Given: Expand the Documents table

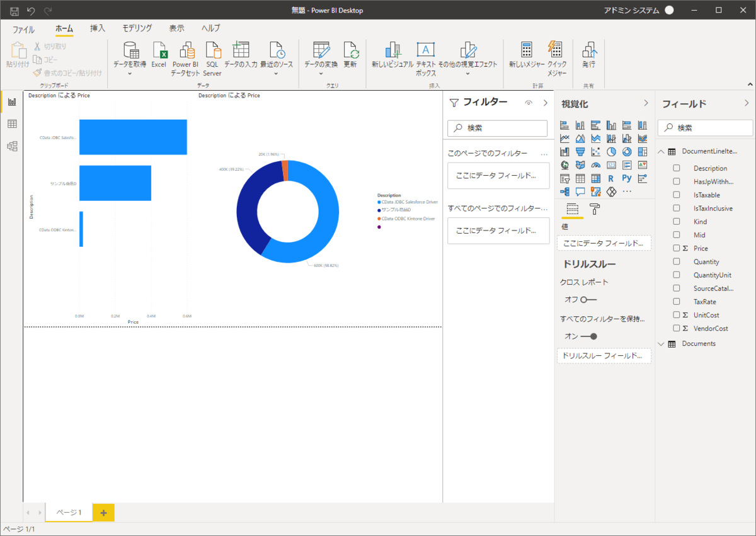Looking at the screenshot, I should pyautogui.click(x=661, y=344).
